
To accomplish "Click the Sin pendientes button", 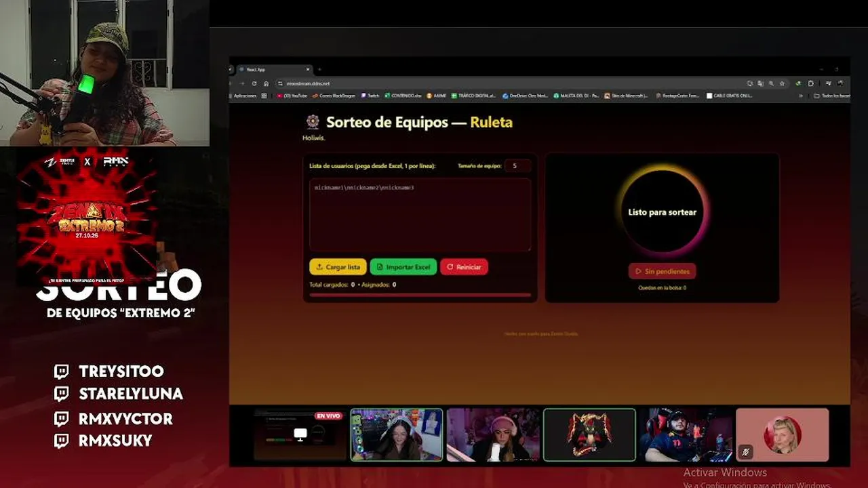I will coord(662,271).
